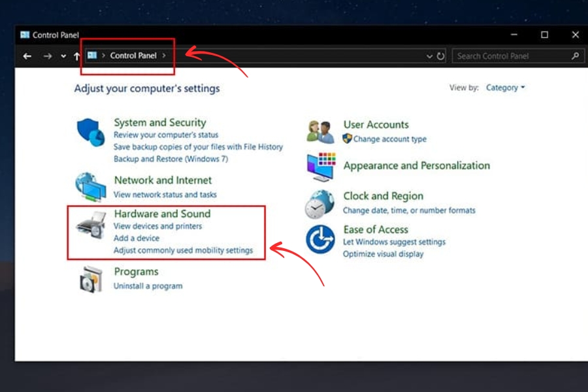The height and width of the screenshot is (392, 588).
Task: Open the Appearance and Personalization monitor icon
Action: pyautogui.click(x=320, y=167)
